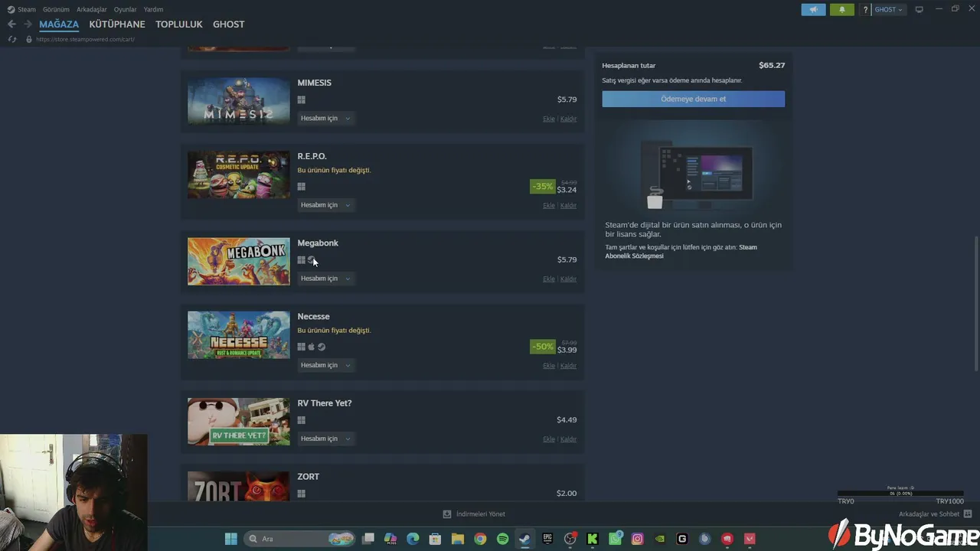Screen dimensions: 980x551
Task: Remove Megabonk with its 'Kaldır' link
Action: 568,279
